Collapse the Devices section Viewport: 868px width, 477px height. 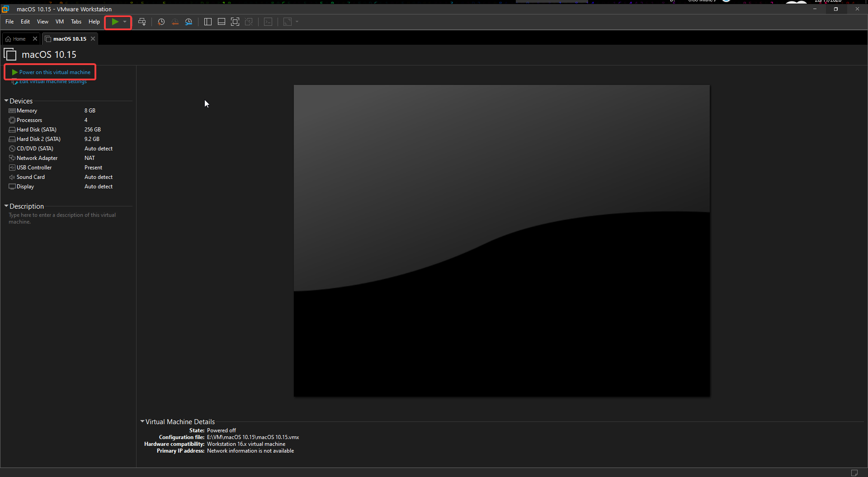click(x=6, y=101)
